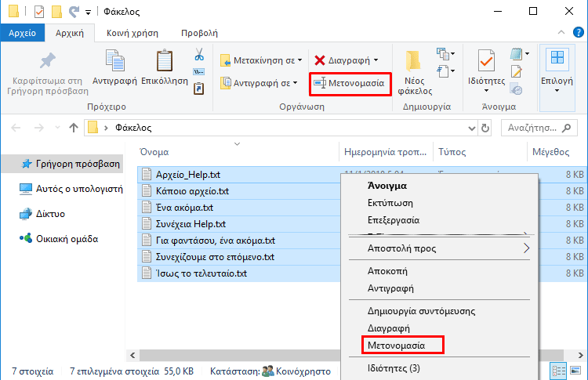Click the Αναζήτηση search box
The image size is (588, 380).
click(x=539, y=128)
